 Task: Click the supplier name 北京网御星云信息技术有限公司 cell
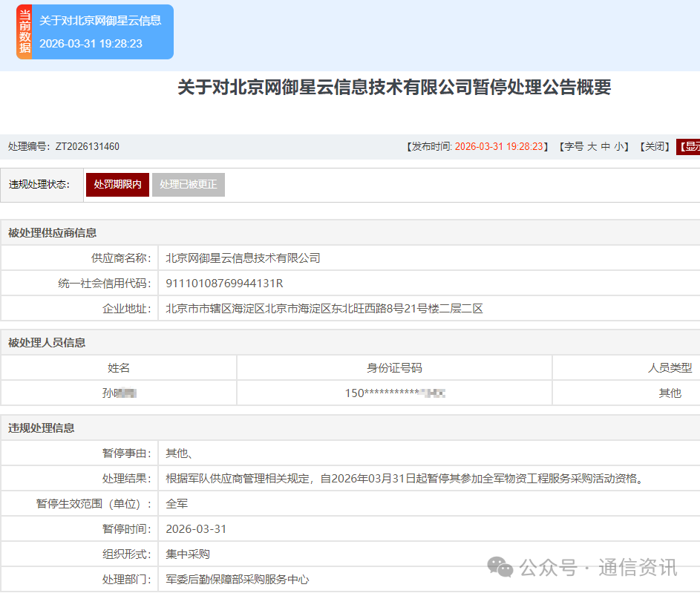tap(243, 258)
